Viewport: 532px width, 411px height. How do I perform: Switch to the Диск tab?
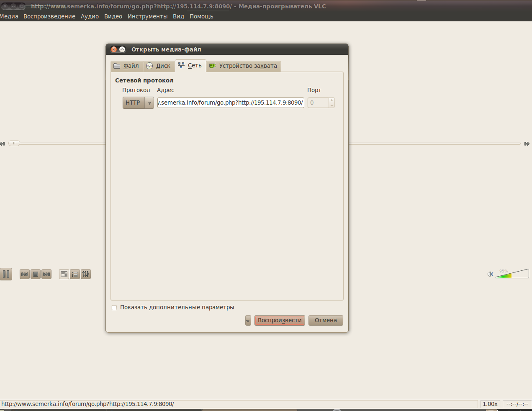click(158, 66)
